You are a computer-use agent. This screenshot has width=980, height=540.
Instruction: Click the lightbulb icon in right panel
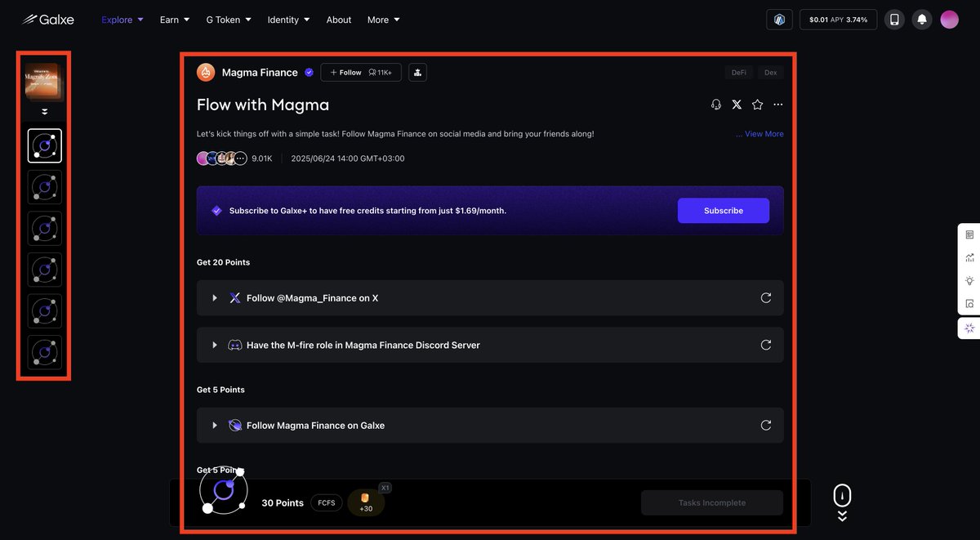click(969, 280)
